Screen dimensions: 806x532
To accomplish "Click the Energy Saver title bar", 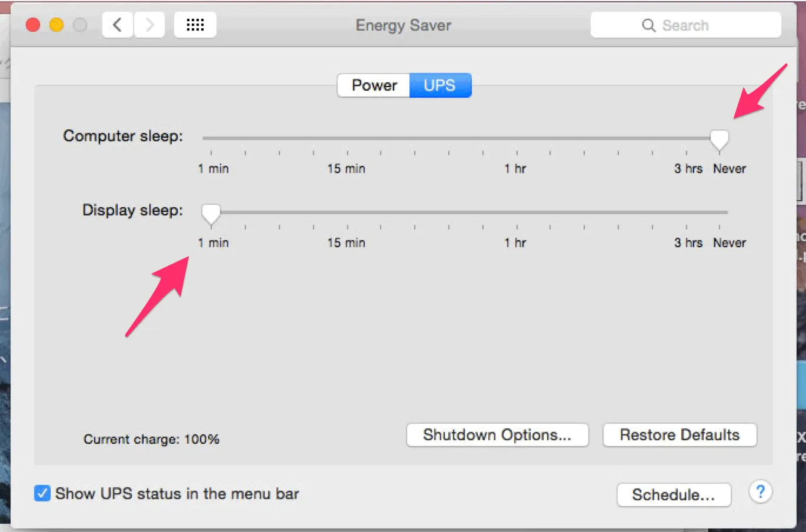I will click(403, 25).
